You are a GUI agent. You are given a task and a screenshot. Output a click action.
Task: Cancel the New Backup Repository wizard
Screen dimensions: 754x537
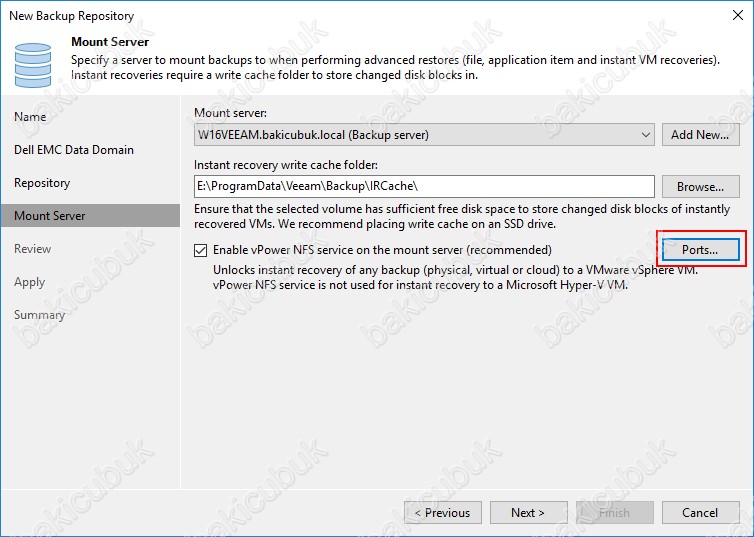700,513
